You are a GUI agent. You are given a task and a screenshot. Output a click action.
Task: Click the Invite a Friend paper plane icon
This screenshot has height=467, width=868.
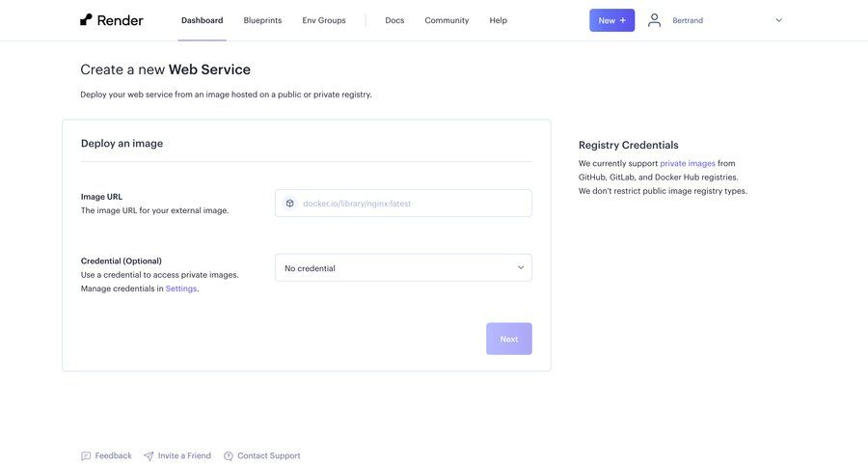(149, 456)
